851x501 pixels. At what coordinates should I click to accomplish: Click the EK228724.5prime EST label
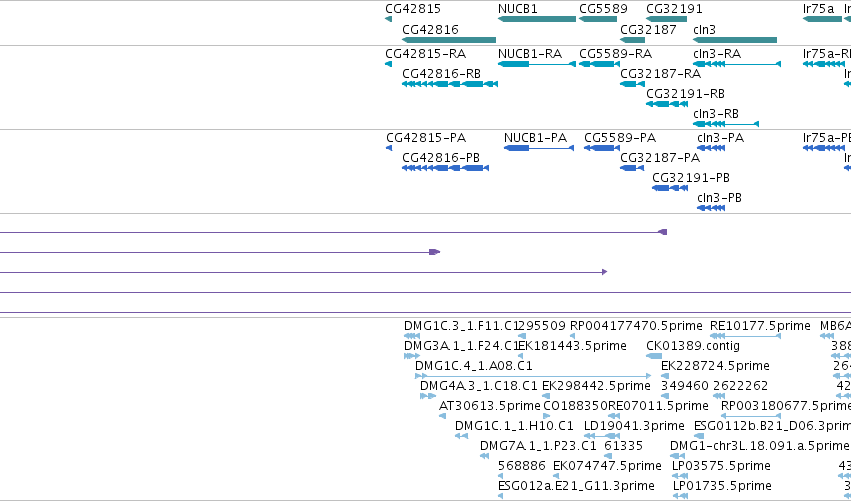(x=715, y=366)
